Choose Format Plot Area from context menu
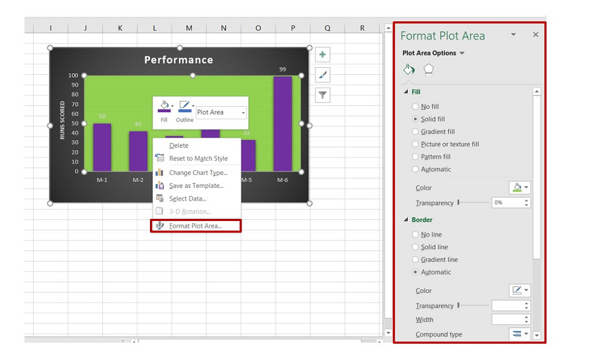Screen dimensions: 593x364 point(196,226)
